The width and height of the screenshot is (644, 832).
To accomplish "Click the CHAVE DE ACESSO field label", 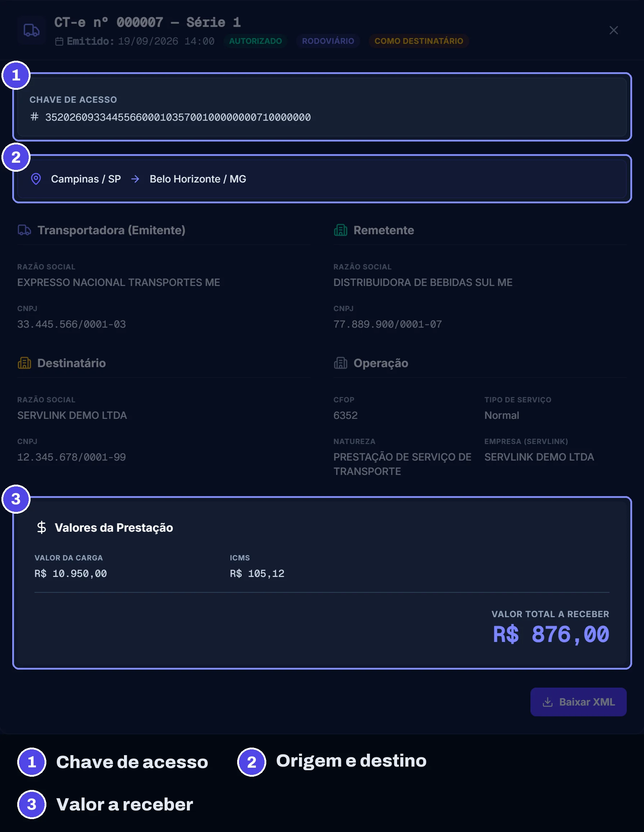I will tap(73, 100).
